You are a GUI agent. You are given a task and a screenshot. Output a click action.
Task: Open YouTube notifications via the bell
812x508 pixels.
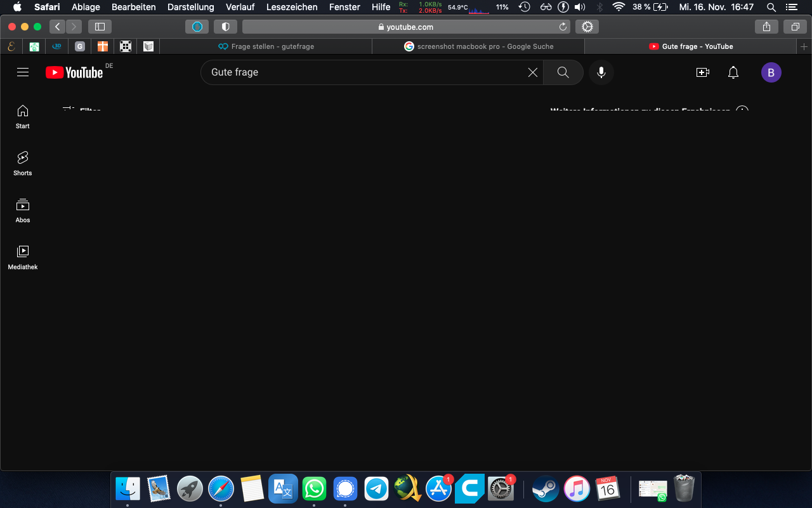pos(733,72)
